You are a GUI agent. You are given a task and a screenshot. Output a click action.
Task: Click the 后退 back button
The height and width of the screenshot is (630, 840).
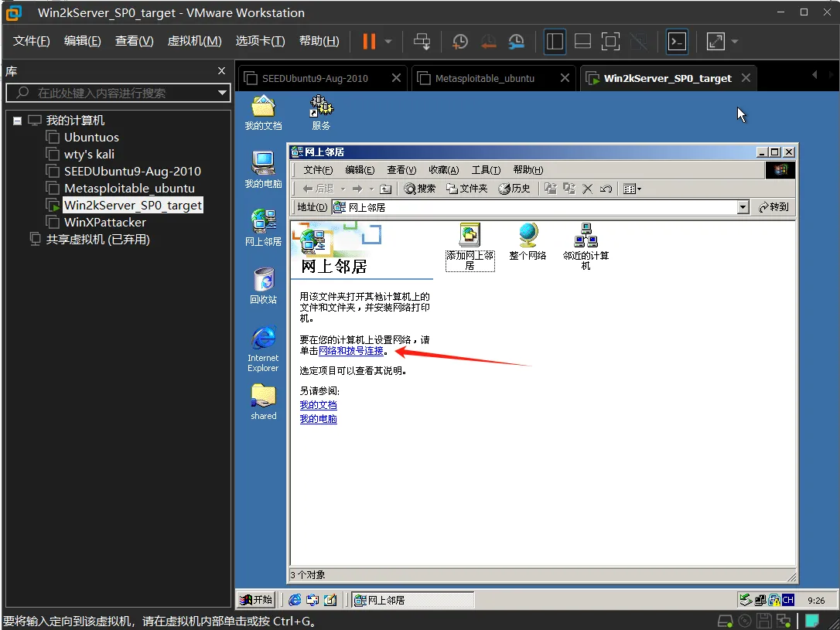tap(318, 189)
